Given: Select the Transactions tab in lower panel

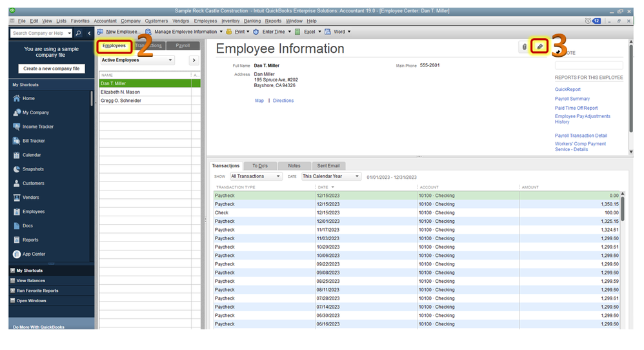Looking at the screenshot, I should click(x=225, y=166).
